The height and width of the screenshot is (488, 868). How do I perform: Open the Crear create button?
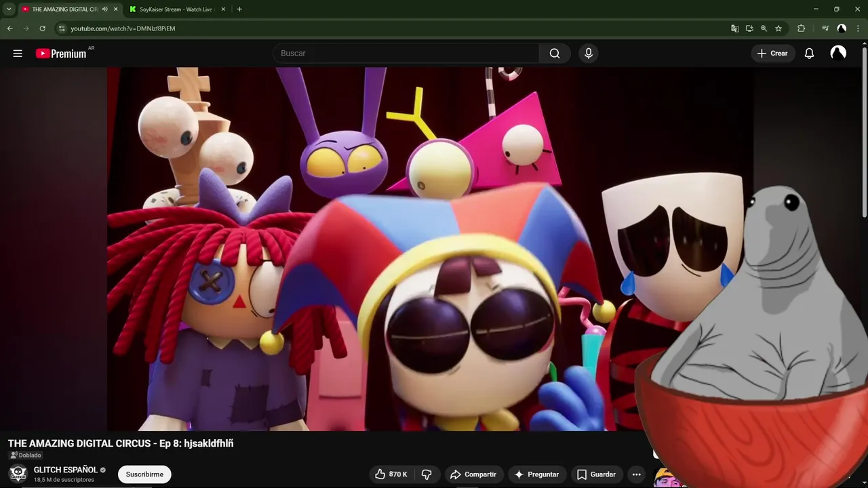772,54
